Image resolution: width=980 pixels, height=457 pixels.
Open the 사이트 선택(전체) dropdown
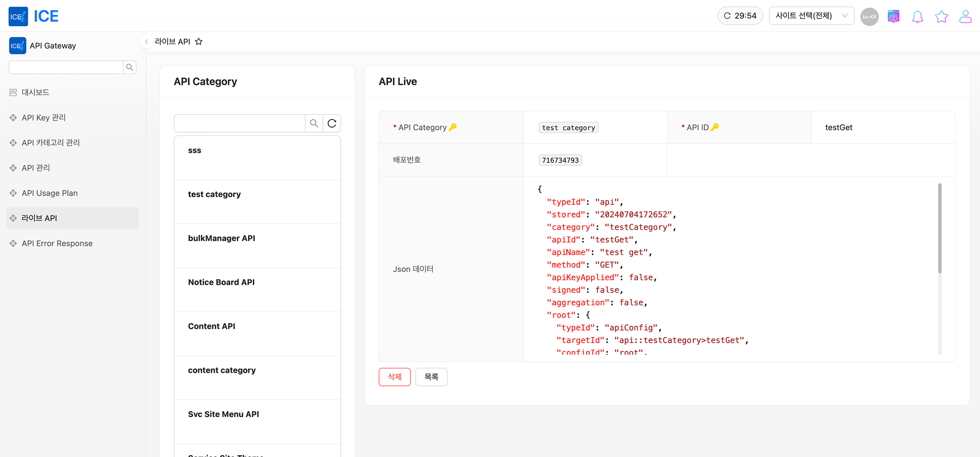811,16
